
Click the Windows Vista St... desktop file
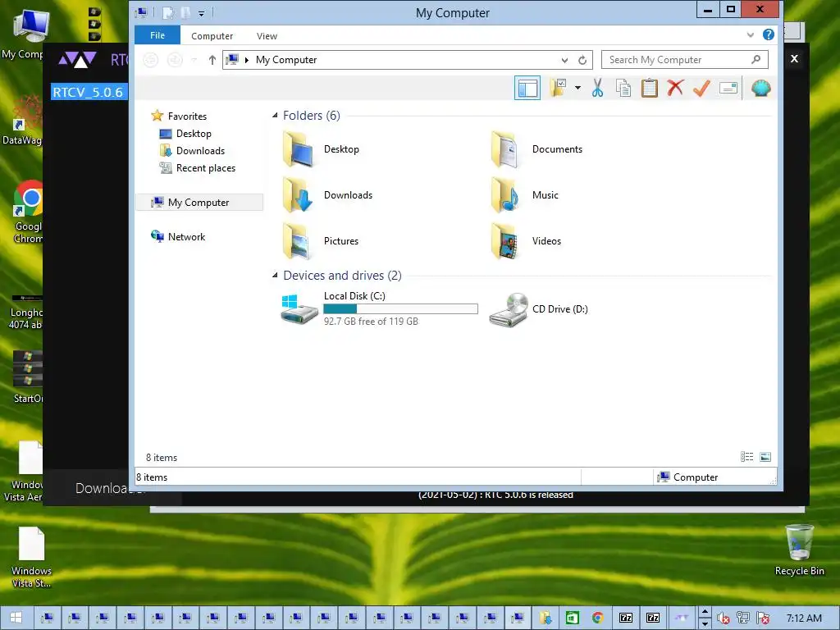tap(31, 557)
